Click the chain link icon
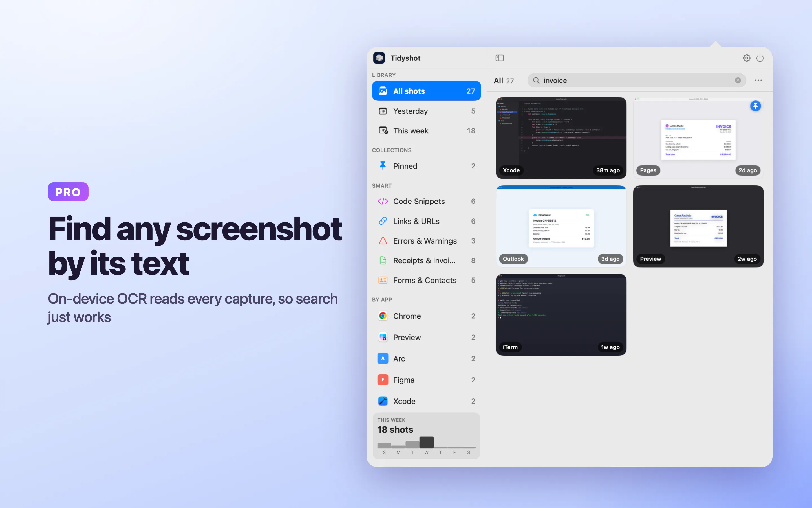This screenshot has height=508, width=812. (x=383, y=221)
